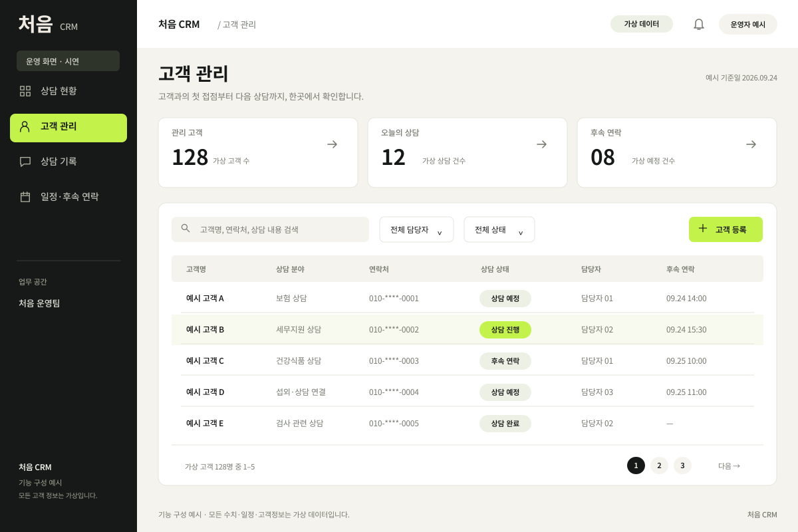Image resolution: width=798 pixels, height=532 pixels.
Task: Open 예시 고객 C row
Action: click(467, 361)
